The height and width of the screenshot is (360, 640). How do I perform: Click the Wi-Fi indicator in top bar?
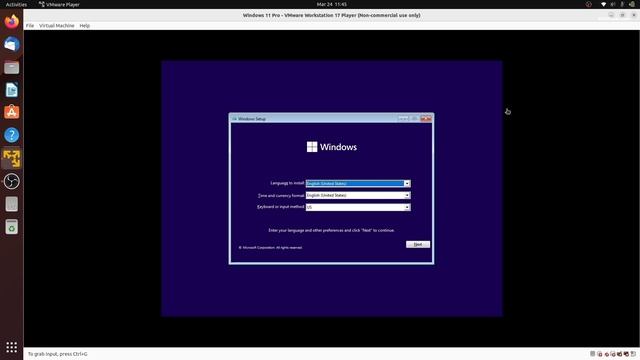(x=604, y=4)
